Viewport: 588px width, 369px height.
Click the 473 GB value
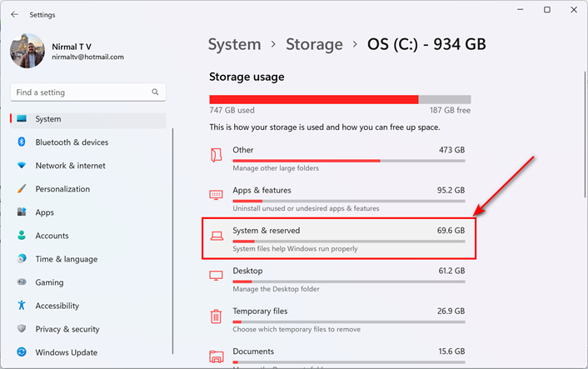(x=452, y=150)
